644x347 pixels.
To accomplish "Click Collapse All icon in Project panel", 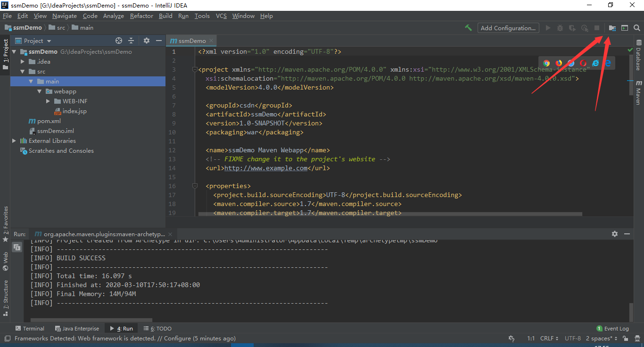I will point(131,41).
